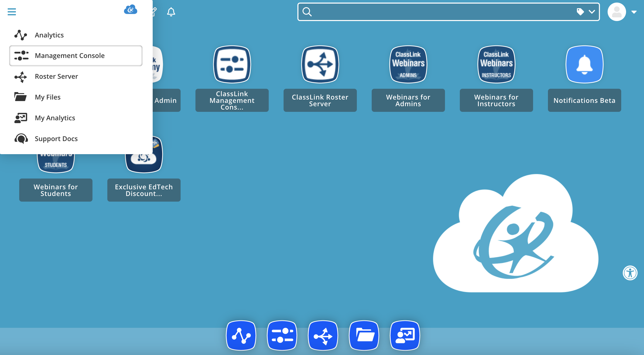Click the Management Console sliders icon in menu

(21, 56)
